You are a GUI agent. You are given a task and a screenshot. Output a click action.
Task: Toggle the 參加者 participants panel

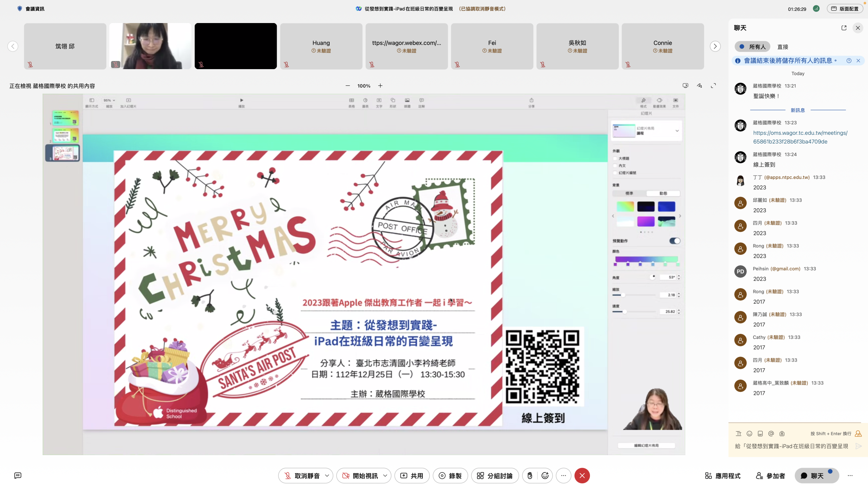coord(770,475)
